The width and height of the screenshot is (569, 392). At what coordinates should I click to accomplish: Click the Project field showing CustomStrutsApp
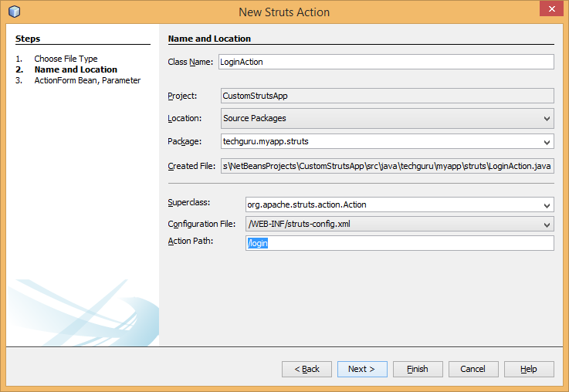388,96
